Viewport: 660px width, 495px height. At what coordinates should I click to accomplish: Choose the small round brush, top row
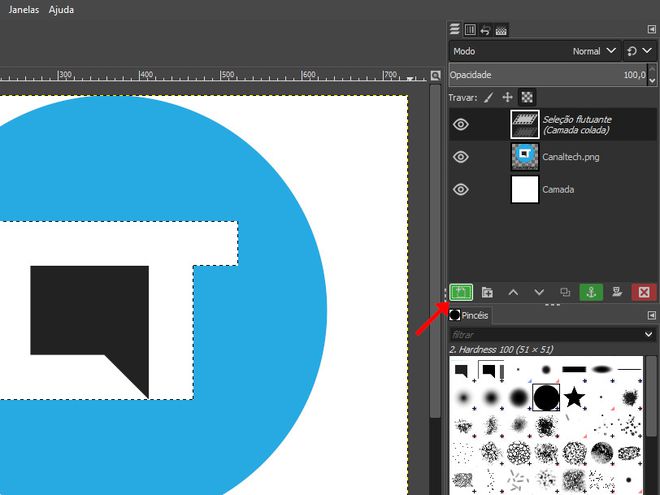coord(546,370)
